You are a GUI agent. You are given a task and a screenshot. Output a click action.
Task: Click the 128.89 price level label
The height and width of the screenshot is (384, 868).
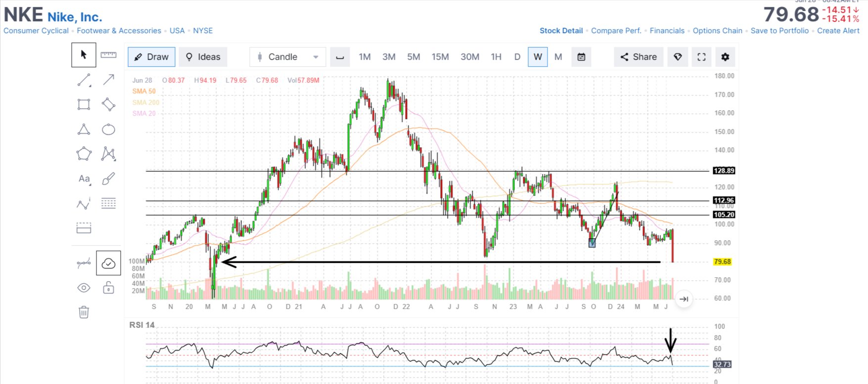[724, 171]
